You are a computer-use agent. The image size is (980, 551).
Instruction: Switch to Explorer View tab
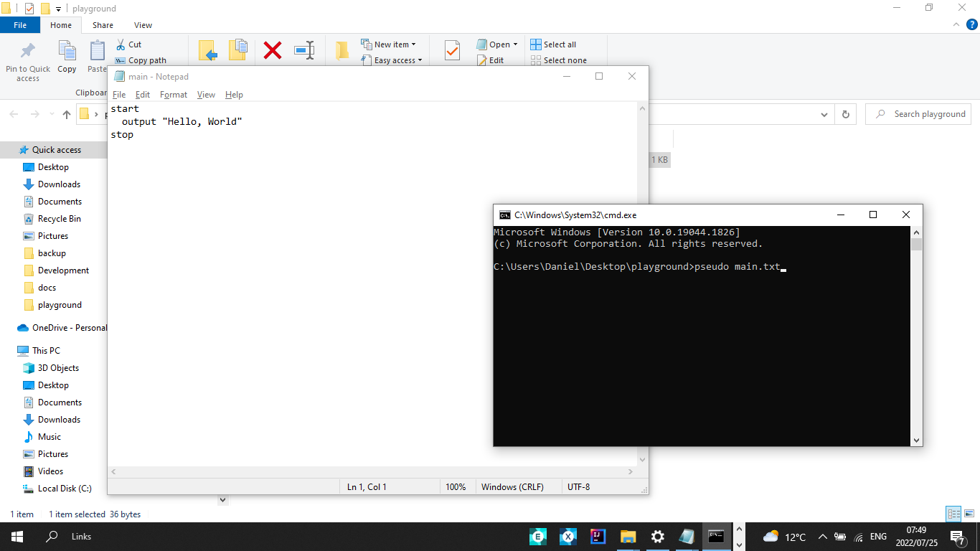143,24
